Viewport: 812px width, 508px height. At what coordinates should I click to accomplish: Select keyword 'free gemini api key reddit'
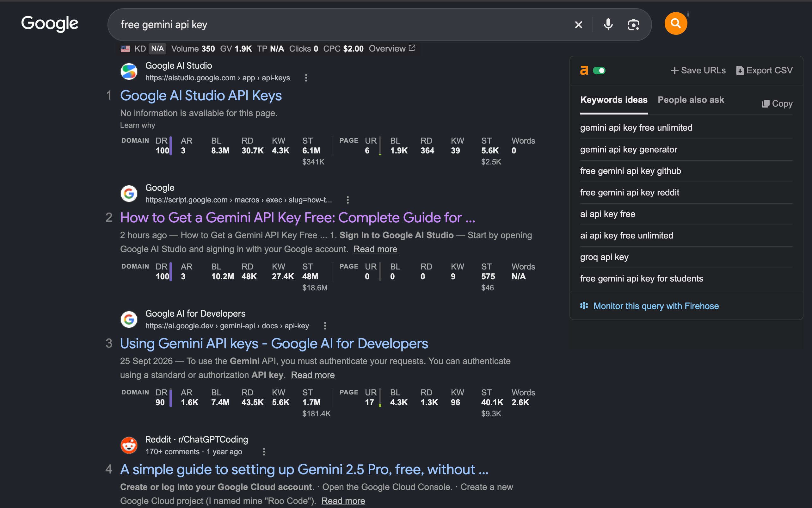click(x=629, y=193)
